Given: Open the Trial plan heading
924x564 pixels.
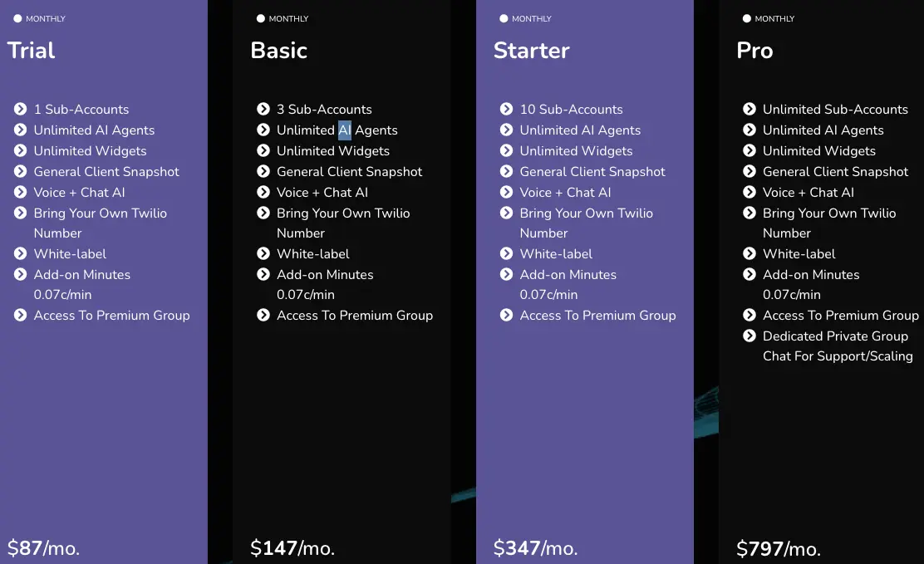Looking at the screenshot, I should click(32, 51).
